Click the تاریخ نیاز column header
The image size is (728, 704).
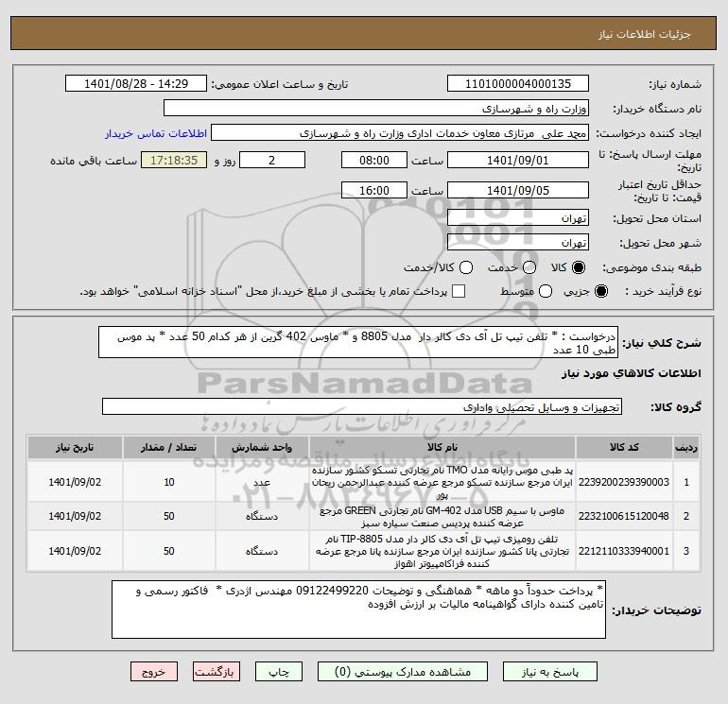tap(75, 447)
